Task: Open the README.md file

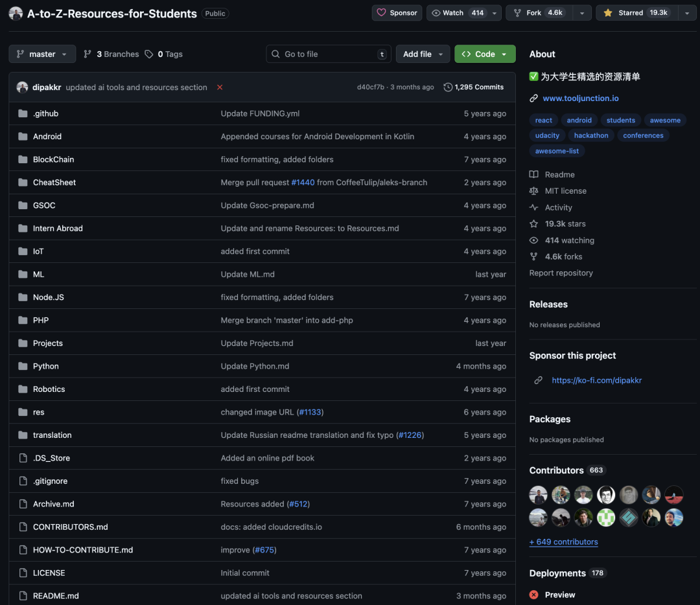Action: tap(56, 596)
